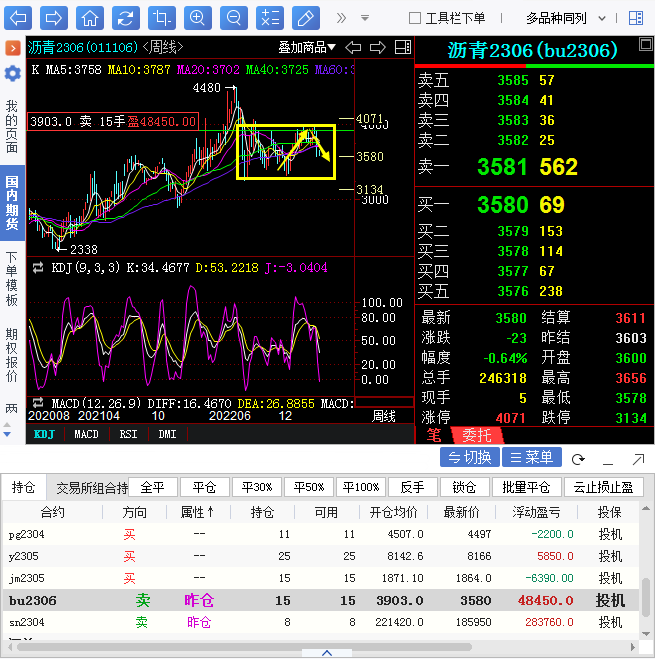Image resolution: width=655 pixels, height=659 pixels.
Task: Expand sidebar with orange arrow icon
Action: (13, 48)
